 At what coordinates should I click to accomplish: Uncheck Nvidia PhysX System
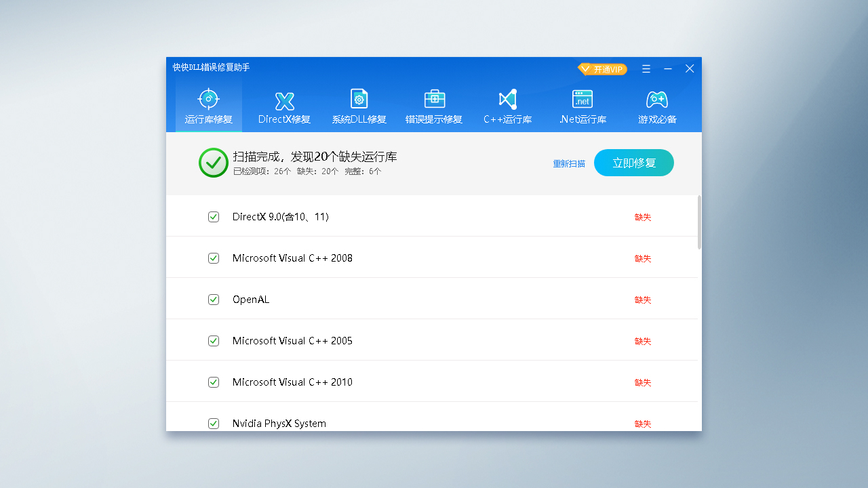point(214,423)
